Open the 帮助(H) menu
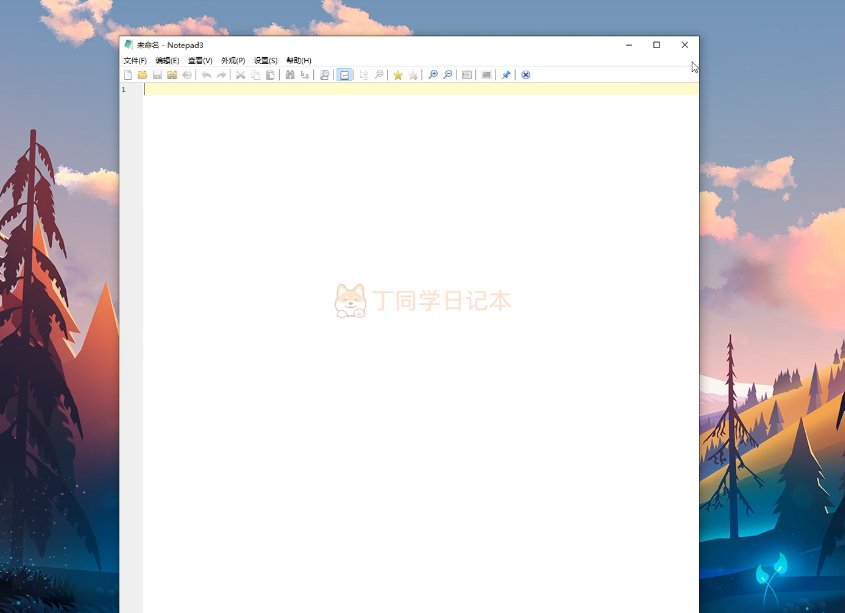Viewport: 845px width, 613px height. pos(299,60)
